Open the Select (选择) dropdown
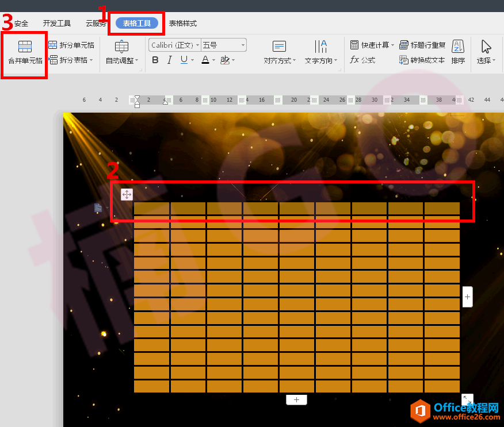The height and width of the screenshot is (427, 504). pos(486,52)
